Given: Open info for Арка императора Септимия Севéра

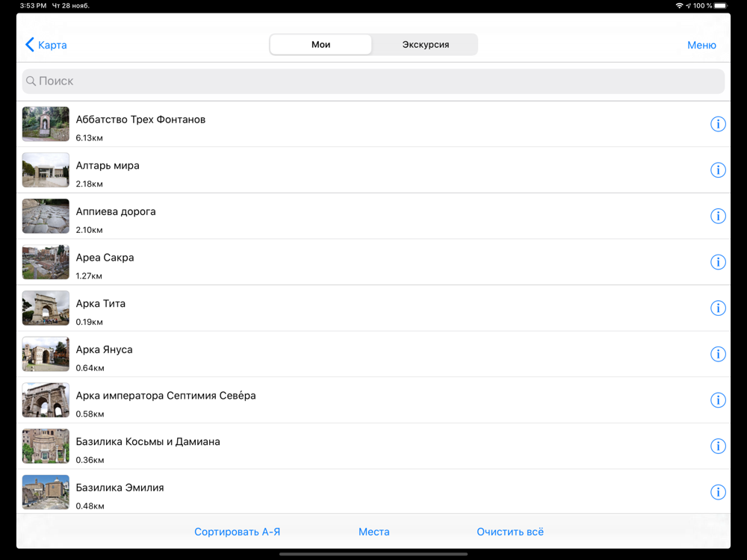Looking at the screenshot, I should point(718,400).
